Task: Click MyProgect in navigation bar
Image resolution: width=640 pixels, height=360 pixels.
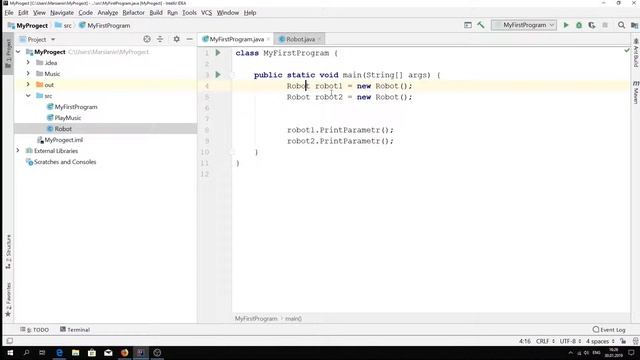Action: click(x=28, y=26)
